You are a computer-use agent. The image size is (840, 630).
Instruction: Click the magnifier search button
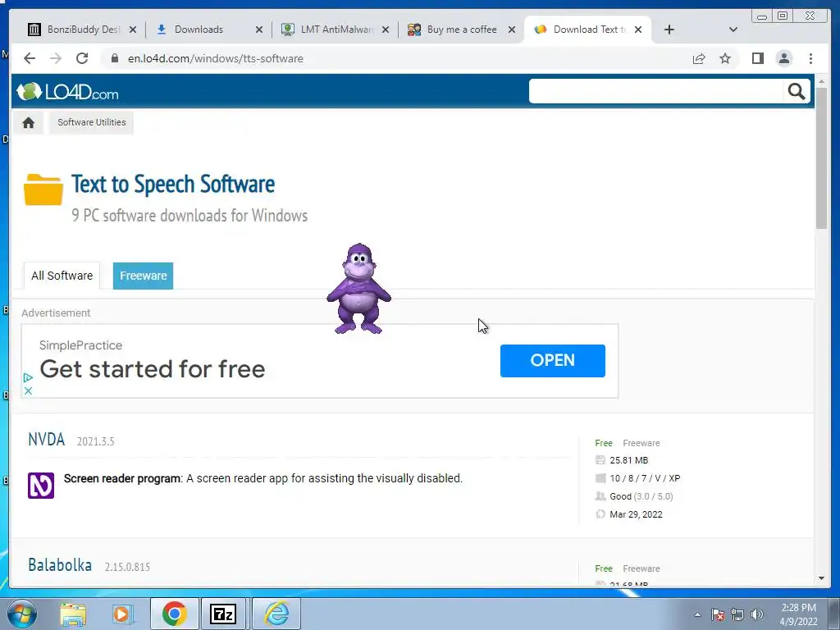pyautogui.click(x=796, y=92)
